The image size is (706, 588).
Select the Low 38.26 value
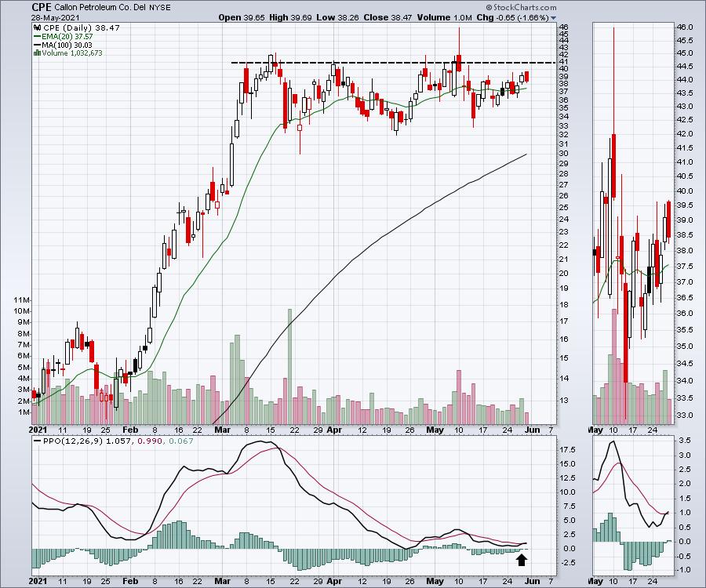pos(337,17)
